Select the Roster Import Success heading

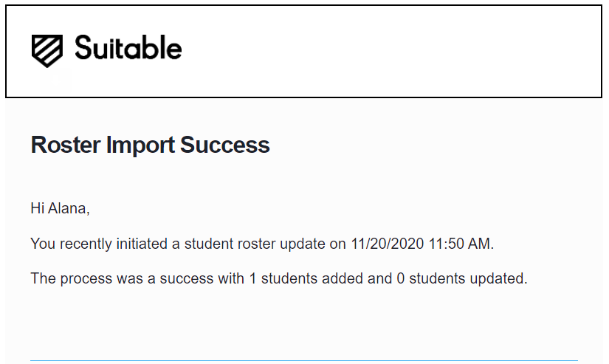click(x=150, y=145)
